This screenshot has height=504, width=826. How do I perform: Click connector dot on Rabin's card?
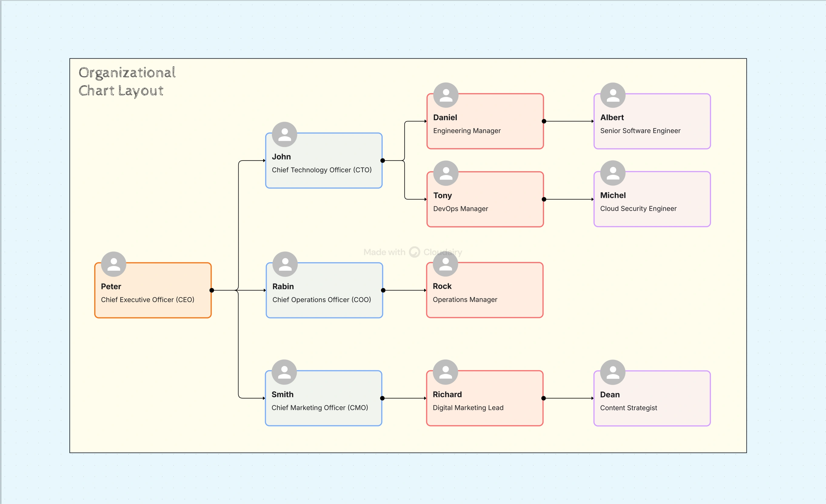[383, 290]
